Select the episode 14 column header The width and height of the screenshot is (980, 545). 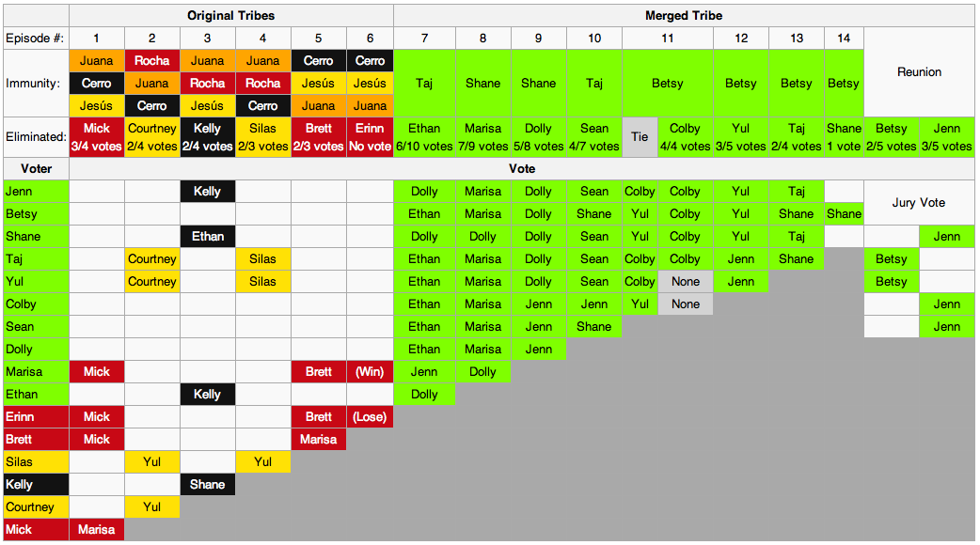[844, 39]
